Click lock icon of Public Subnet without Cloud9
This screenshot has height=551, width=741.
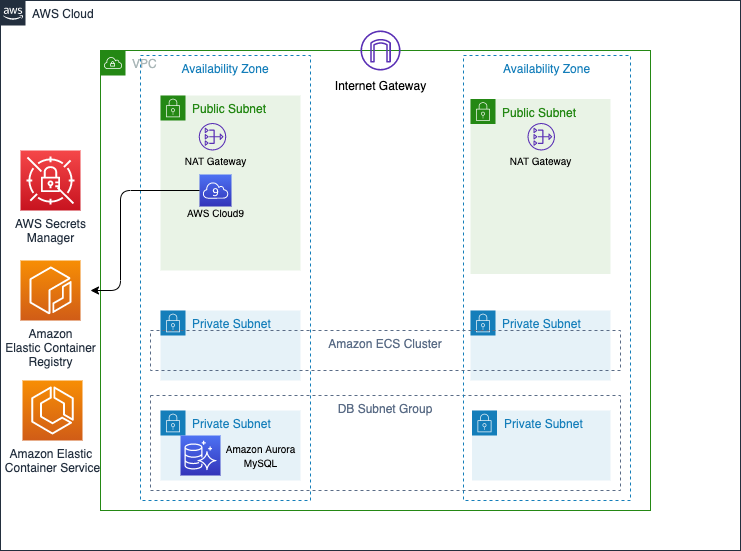point(483,112)
